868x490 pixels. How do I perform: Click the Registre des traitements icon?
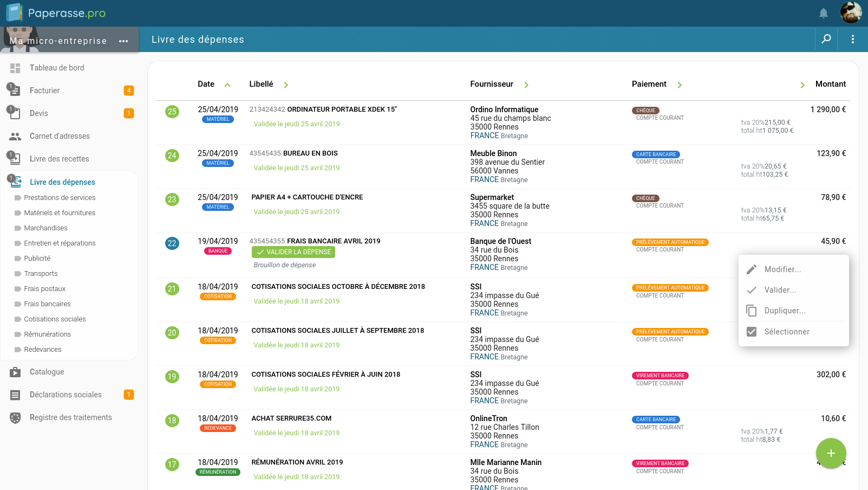click(15, 418)
